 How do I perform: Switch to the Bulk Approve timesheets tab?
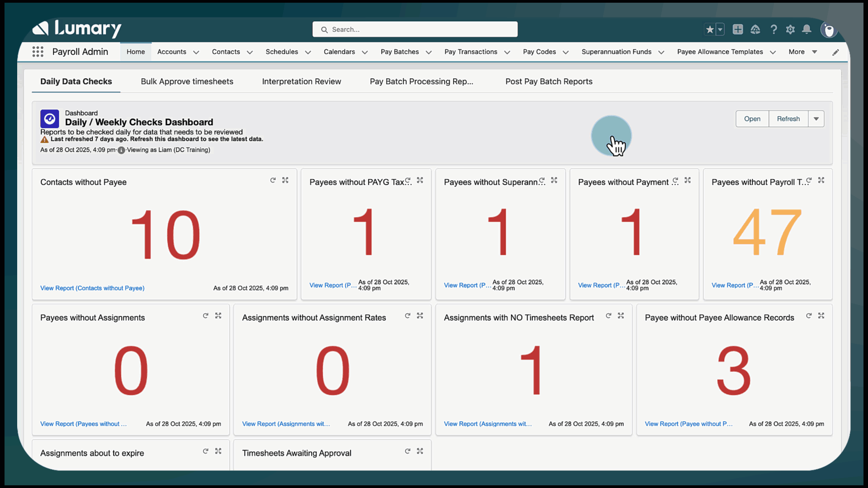point(187,82)
